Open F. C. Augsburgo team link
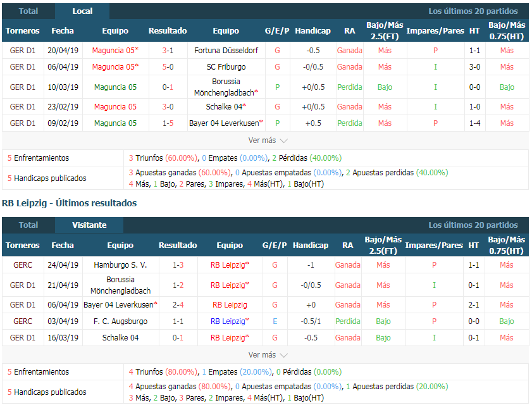Screen dimensions: 532x405 pyautogui.click(x=120, y=321)
